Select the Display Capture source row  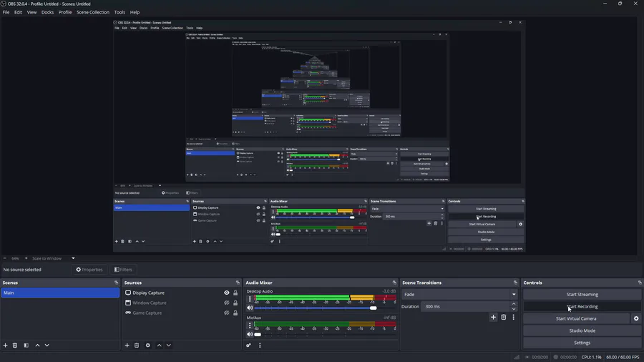182,293
